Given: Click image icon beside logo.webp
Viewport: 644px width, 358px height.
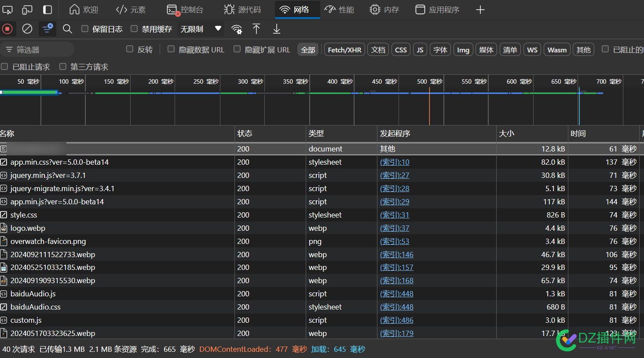Looking at the screenshot, I should coord(4,228).
